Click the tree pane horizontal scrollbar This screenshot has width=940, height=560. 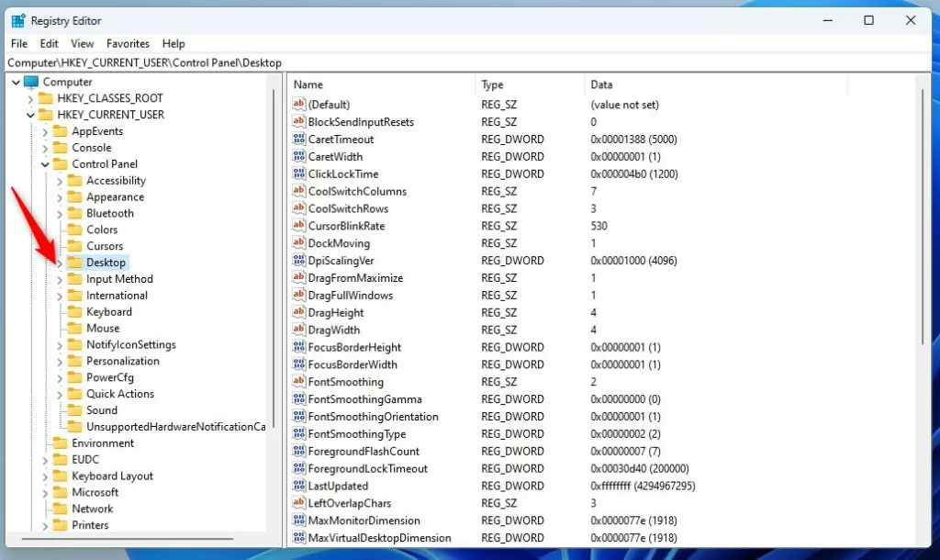click(x=128, y=538)
